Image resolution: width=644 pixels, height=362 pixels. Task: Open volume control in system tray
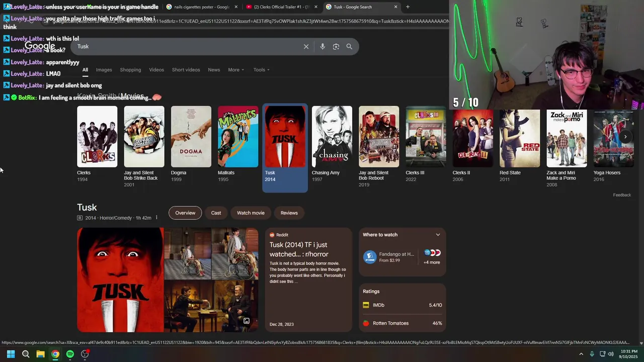coord(611,354)
